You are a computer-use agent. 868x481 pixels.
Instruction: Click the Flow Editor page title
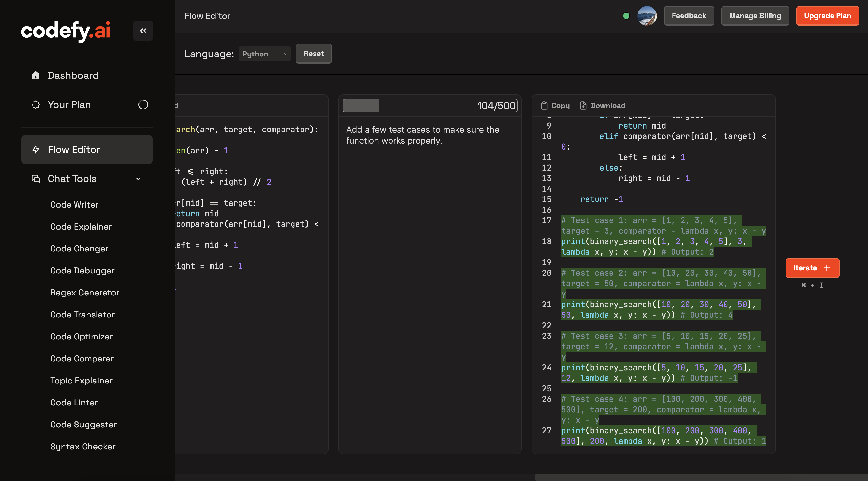[207, 16]
